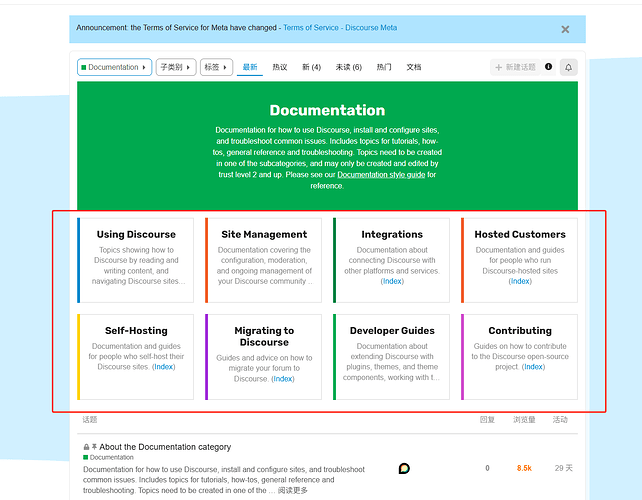Image resolution: width=642 pixels, height=500 pixels.
Task: Expand the 标签 tags dropdown
Action: pos(216,67)
